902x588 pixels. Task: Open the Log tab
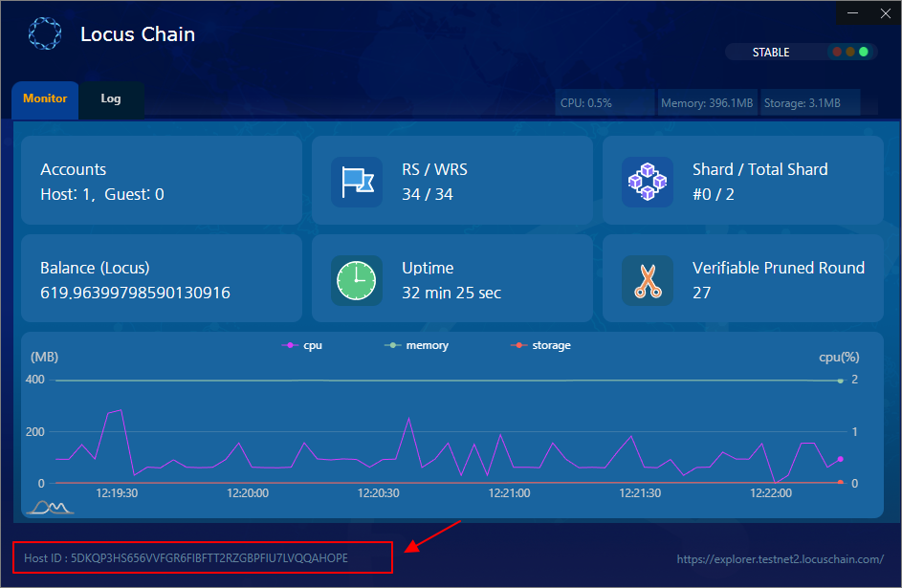point(111,99)
